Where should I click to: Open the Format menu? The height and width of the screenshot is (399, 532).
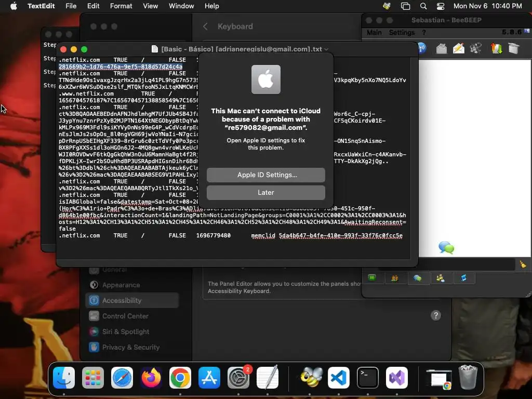[121, 6]
